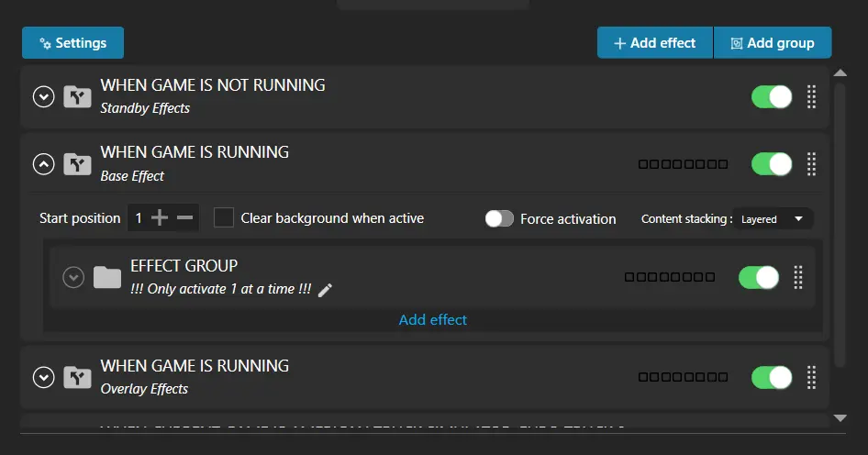Increase Start position with plus button
Screen dimensions: 868x455
(x=160, y=217)
